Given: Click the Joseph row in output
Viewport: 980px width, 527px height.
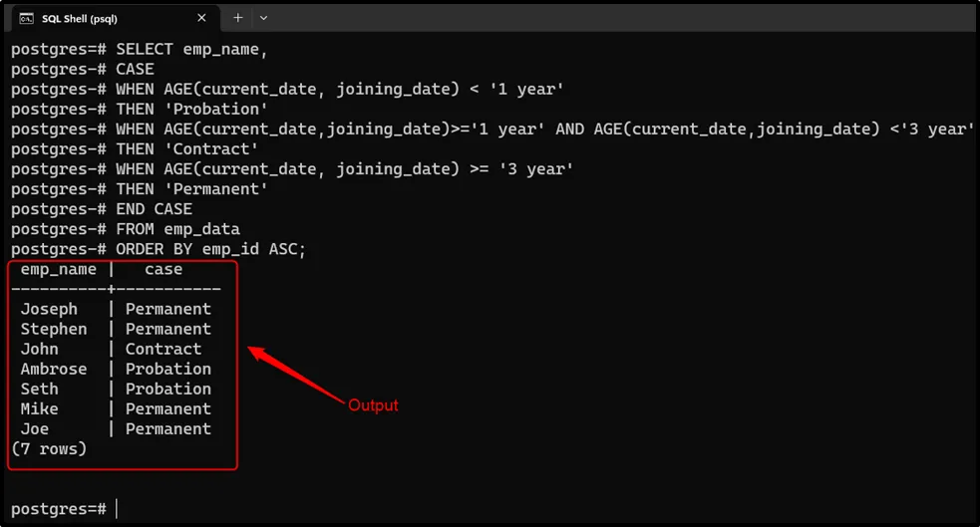Looking at the screenshot, I should (x=49, y=309).
